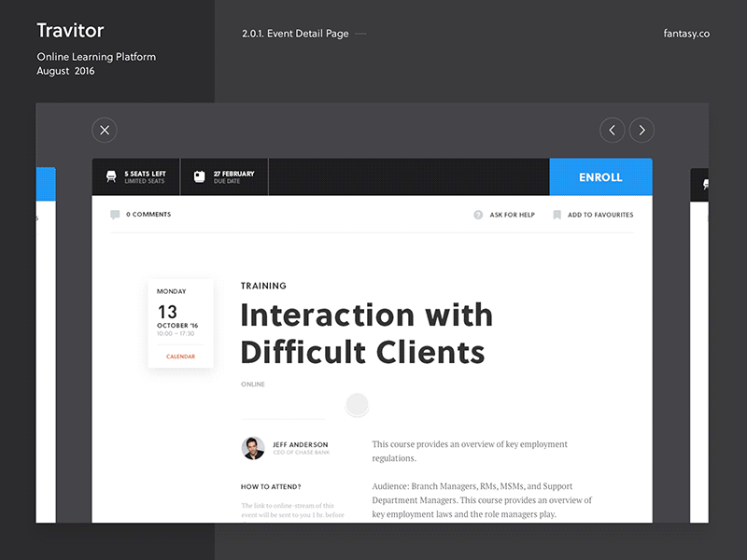The width and height of the screenshot is (747, 560).
Task: Open Jeff Anderson's name link
Action: (300, 444)
